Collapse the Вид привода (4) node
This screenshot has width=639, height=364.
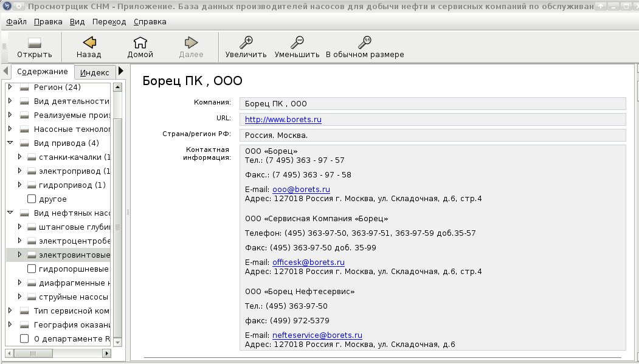[10, 143]
